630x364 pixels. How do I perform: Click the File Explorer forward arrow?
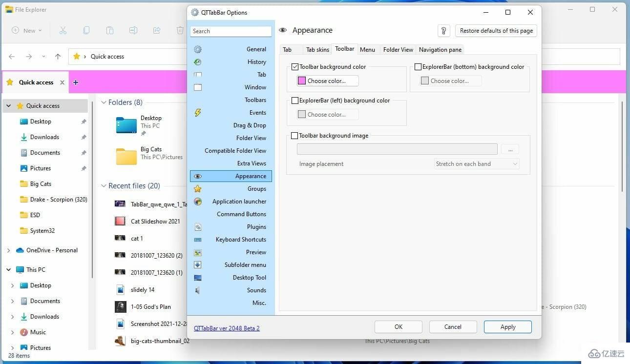tap(29, 57)
